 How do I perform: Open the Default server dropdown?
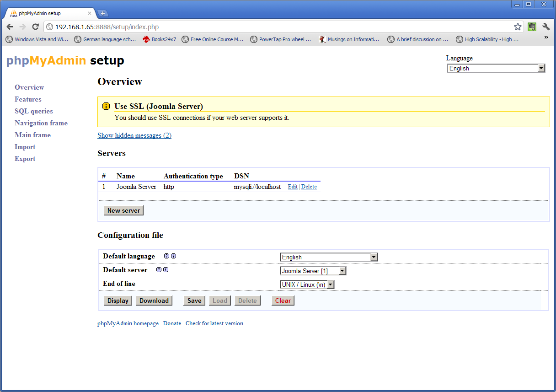342,270
